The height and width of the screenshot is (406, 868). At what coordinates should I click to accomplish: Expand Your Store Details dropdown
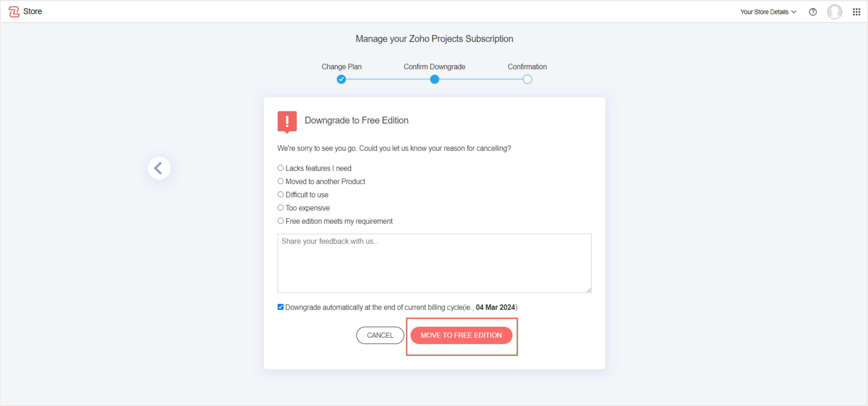click(768, 12)
